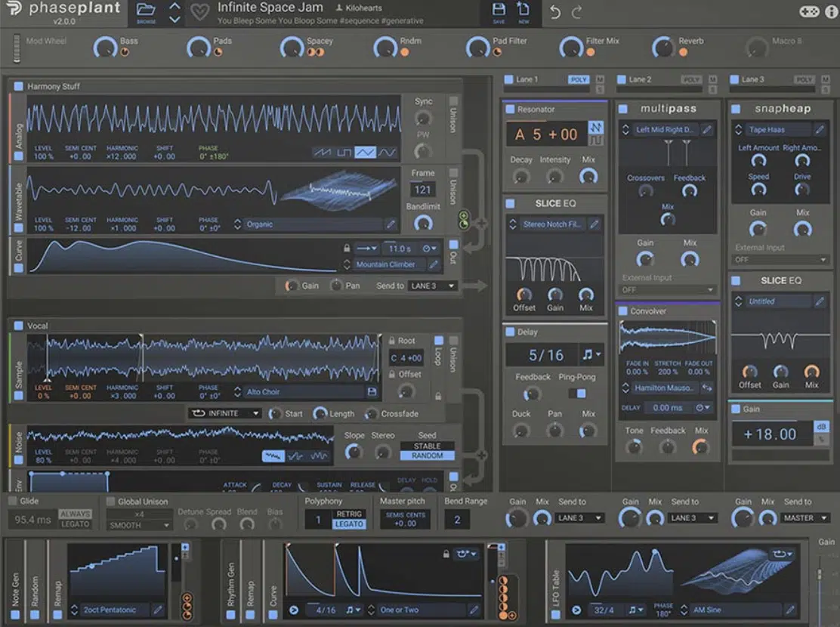The width and height of the screenshot is (840, 627).
Task: Select the Lane 2 header
Action: [639, 79]
